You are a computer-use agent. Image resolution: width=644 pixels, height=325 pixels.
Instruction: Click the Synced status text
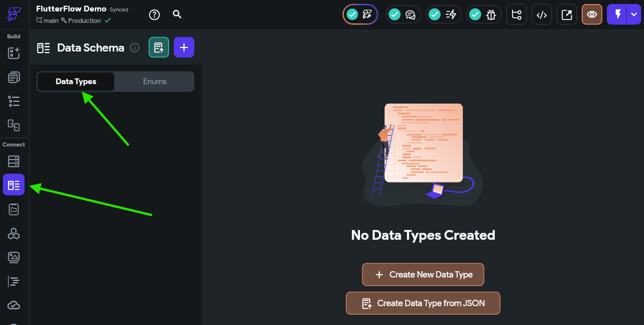coord(119,10)
